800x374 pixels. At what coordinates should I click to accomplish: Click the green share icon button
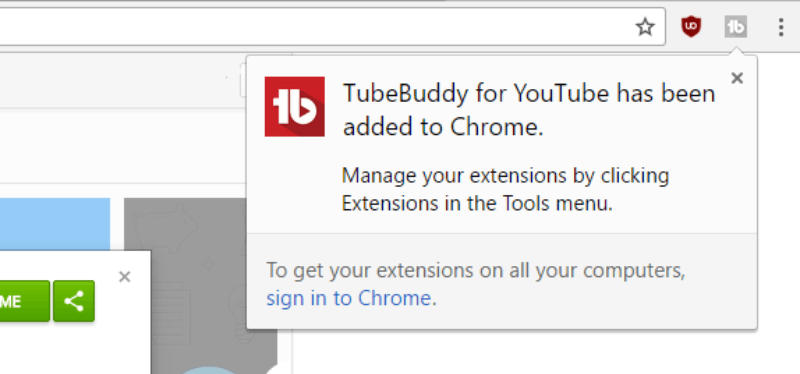74,301
